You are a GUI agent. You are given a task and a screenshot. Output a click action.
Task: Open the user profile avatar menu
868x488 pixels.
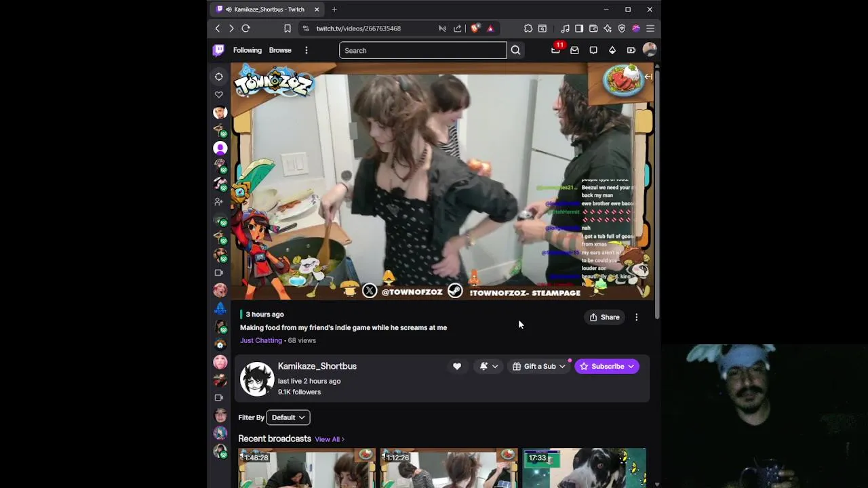pos(650,50)
